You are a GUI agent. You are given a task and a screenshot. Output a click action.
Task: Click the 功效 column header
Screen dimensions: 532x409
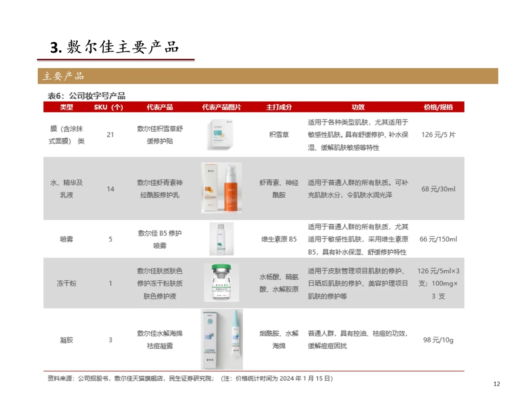357,107
